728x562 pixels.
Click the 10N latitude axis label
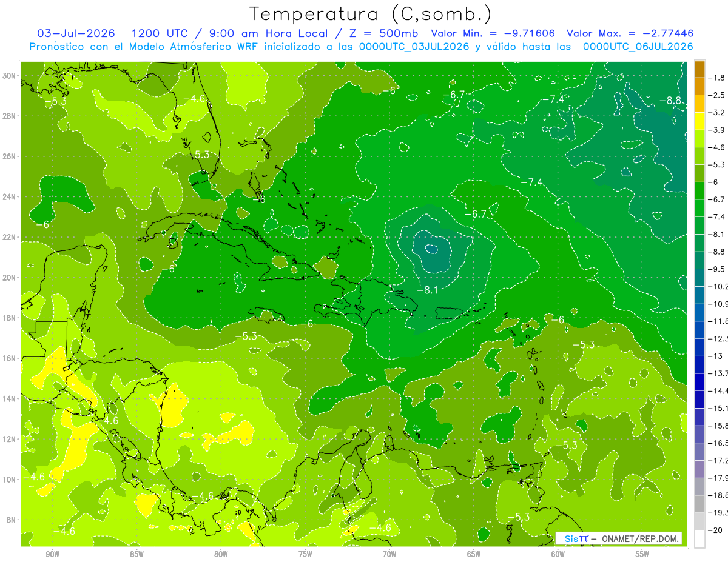[10, 480]
